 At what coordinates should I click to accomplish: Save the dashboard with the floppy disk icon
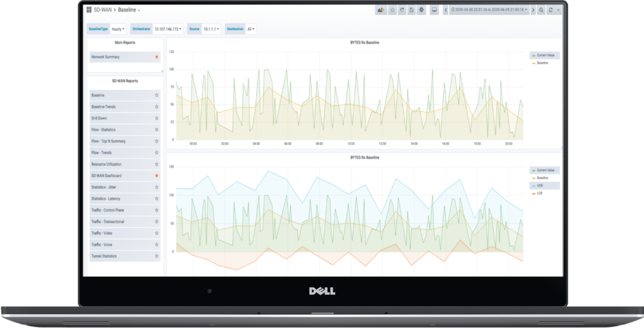(411, 11)
